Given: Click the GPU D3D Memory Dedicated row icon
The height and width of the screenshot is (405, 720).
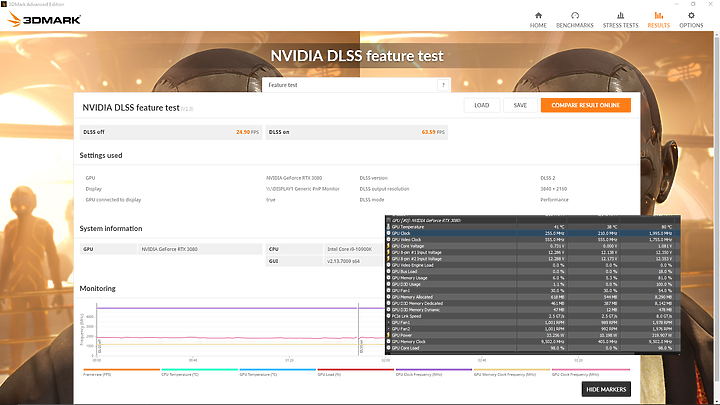Looking at the screenshot, I should pyautogui.click(x=388, y=304).
